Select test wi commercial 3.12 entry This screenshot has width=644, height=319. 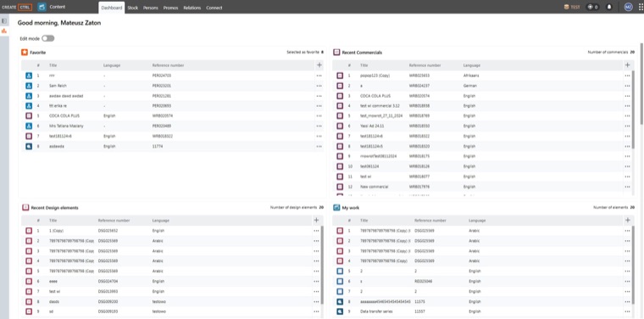(x=380, y=106)
